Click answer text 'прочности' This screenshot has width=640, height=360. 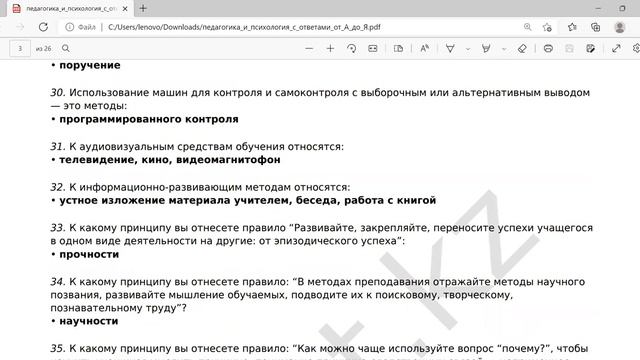tap(89, 254)
